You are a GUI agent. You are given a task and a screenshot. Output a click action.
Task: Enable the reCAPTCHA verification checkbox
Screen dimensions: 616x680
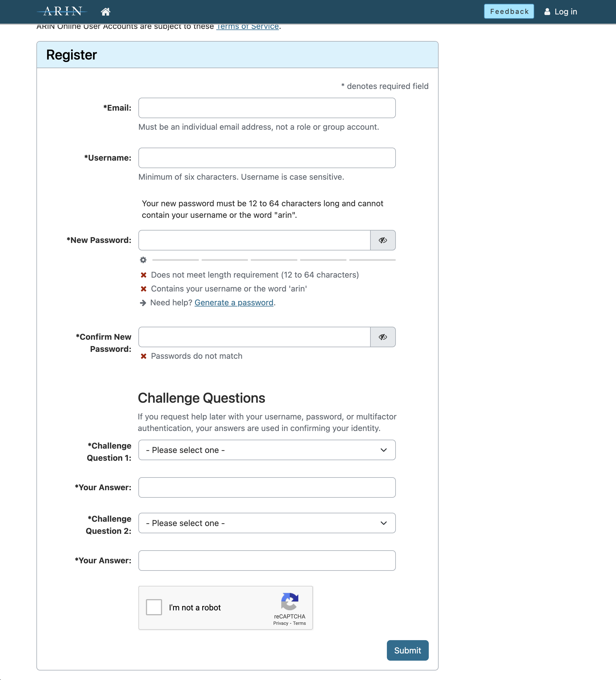tap(155, 608)
